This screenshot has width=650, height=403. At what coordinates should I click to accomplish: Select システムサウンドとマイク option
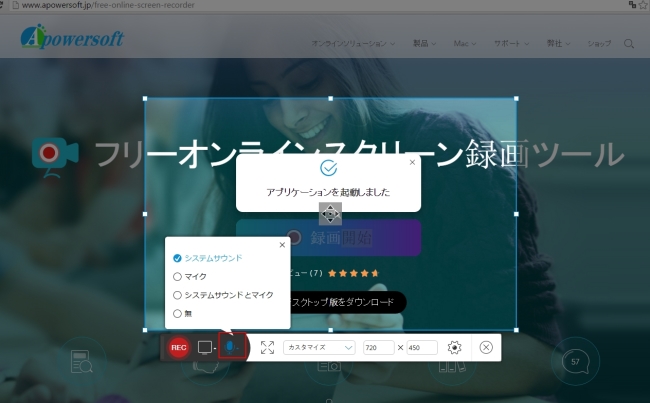(x=223, y=295)
